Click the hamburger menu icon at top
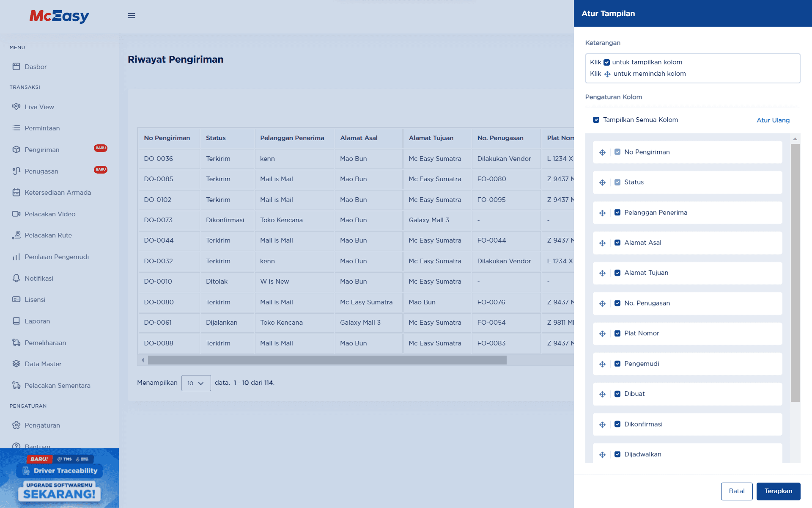 132,16
